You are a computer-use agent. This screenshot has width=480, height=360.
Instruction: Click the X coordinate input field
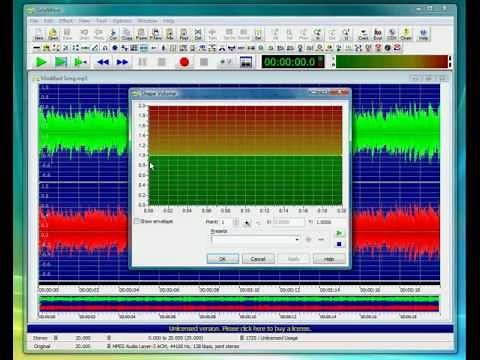click(x=288, y=222)
